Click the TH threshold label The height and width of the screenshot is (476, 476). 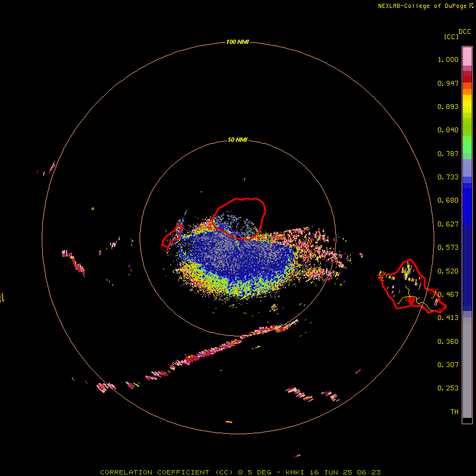(454, 412)
